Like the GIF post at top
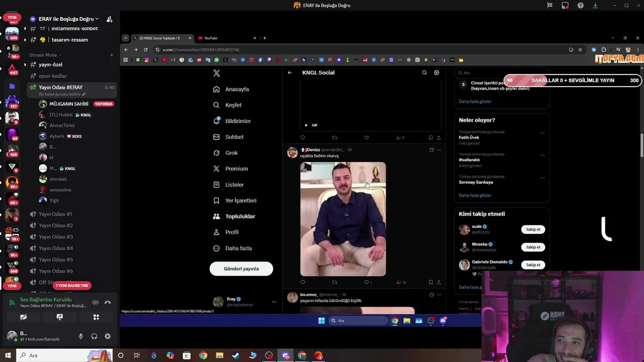This screenshot has height=362, width=644. click(366, 138)
